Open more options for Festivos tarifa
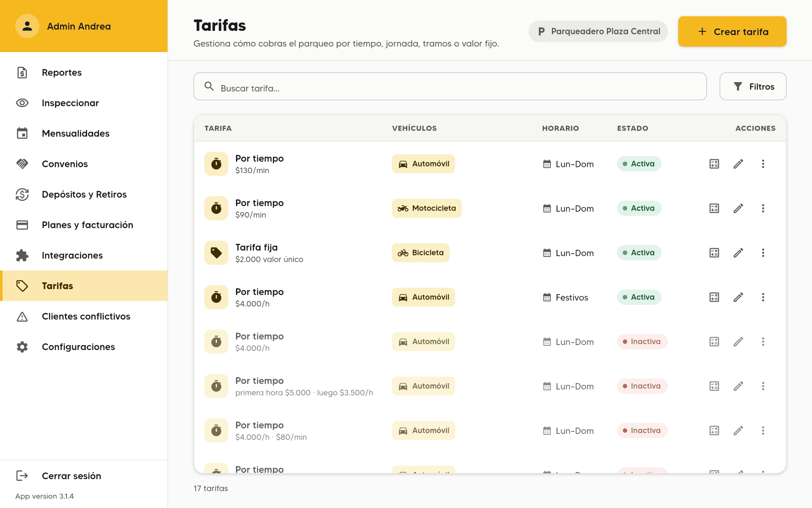Viewport: 812px width, 508px height. 763,297
